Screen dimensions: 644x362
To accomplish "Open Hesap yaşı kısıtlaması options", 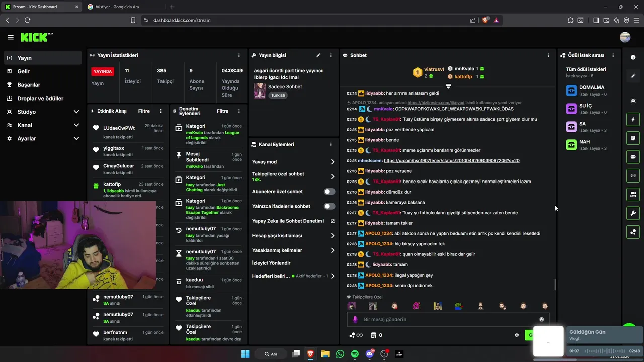I will point(293,236).
